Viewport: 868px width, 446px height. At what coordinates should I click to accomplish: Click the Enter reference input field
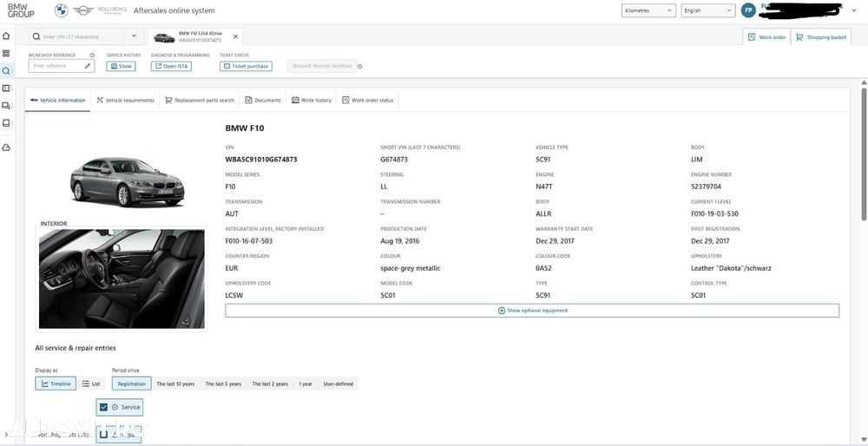62,66
